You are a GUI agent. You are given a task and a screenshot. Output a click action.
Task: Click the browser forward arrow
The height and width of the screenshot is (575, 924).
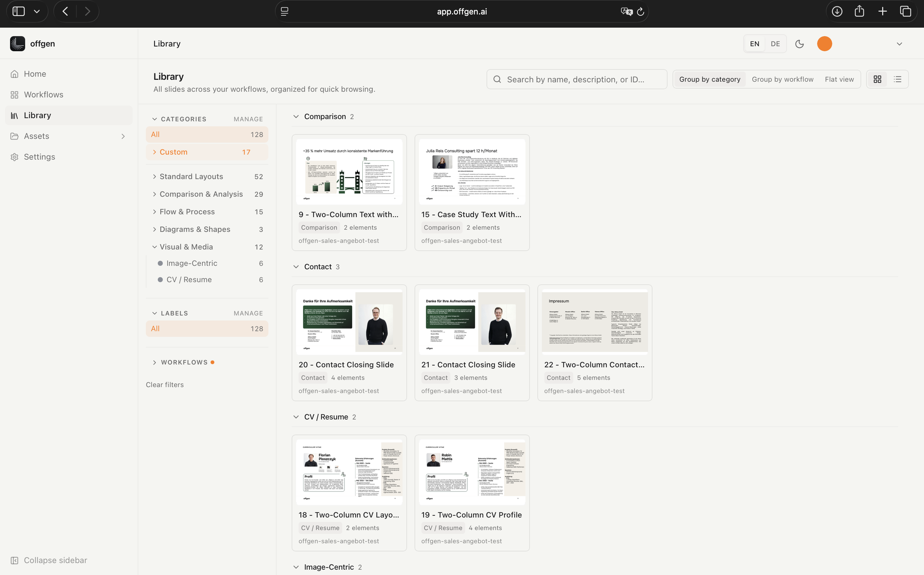tap(87, 11)
